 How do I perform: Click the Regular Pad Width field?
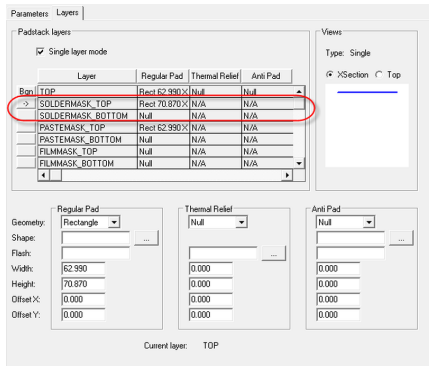tap(83, 268)
